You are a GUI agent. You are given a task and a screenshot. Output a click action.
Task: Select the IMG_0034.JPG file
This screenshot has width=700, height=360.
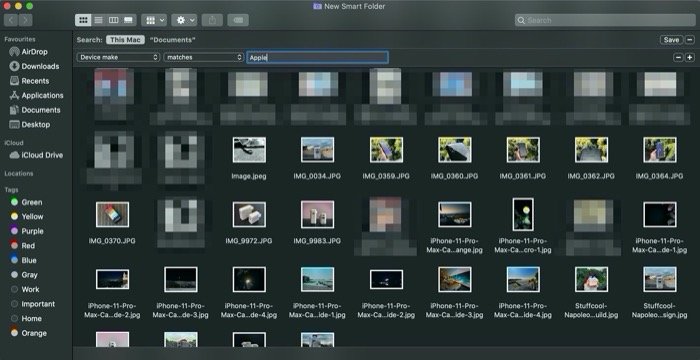coord(317,150)
